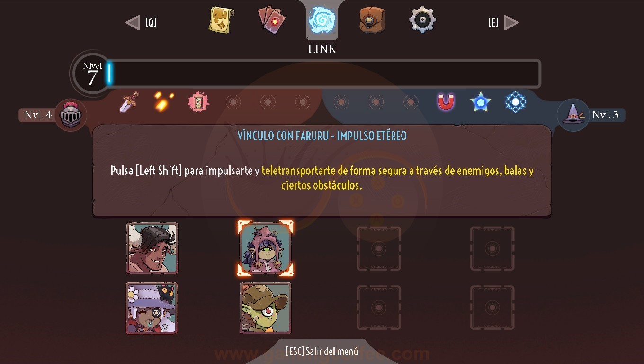Switch to the red cards deck tab
The image size is (644, 364).
(x=272, y=20)
